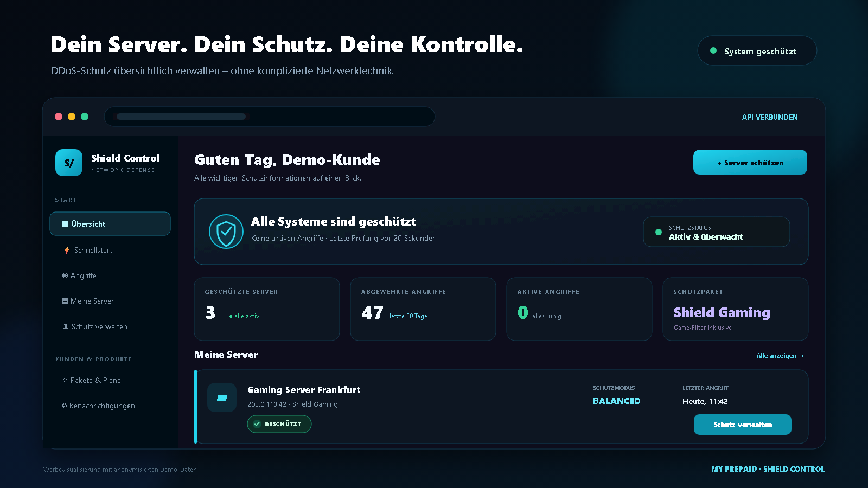Click the green dot beside System geschützt
Image resolution: width=868 pixels, height=488 pixels.
[713, 51]
